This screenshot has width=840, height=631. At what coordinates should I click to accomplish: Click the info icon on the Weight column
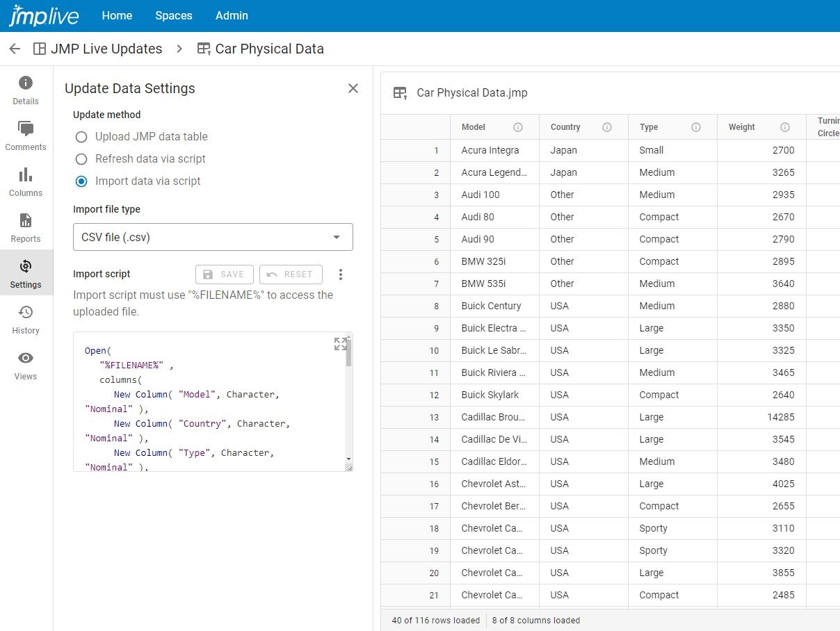tap(785, 127)
